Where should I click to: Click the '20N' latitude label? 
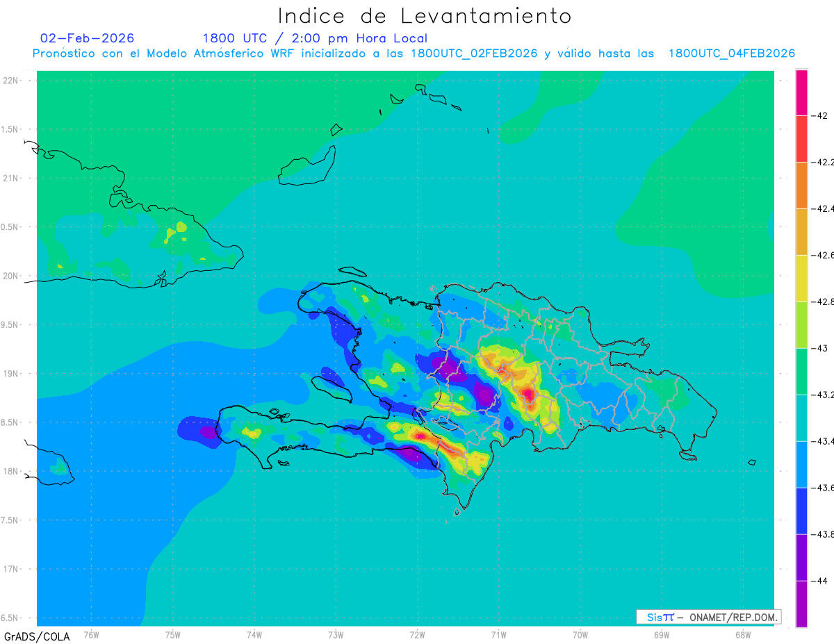[x=12, y=276]
